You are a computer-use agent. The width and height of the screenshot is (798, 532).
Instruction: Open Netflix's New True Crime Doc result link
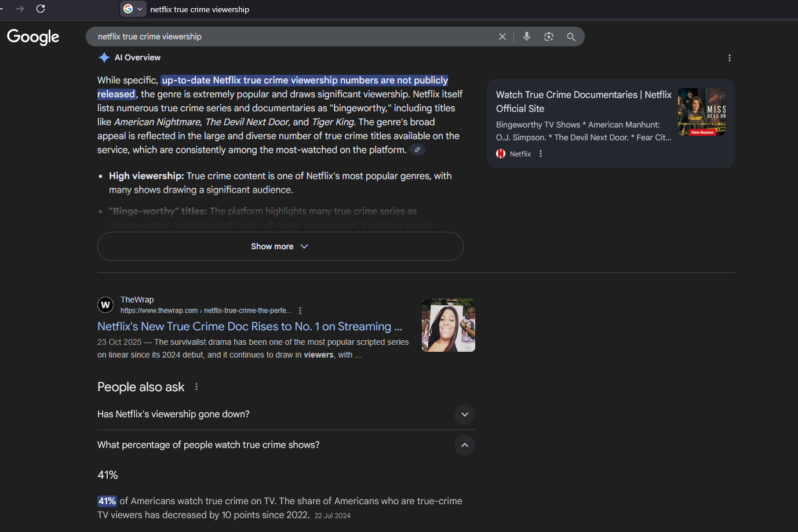250,326
